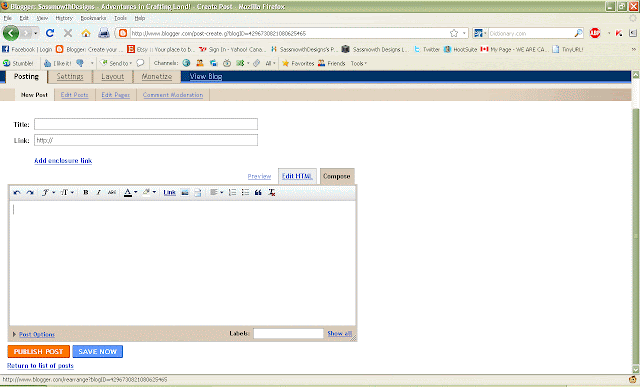Switch to the Edit HTML tab
Viewport: 640px width, 387px height.
coord(297,176)
